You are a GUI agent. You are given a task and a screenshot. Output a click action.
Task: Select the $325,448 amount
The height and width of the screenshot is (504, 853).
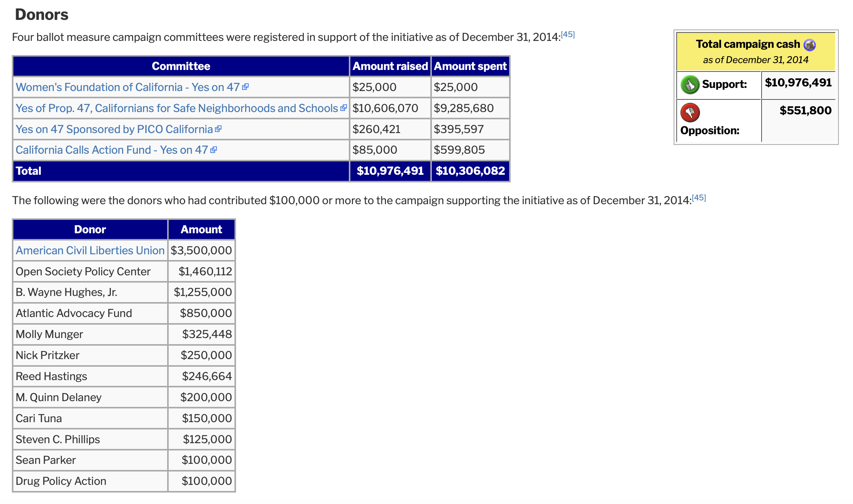pos(207,334)
